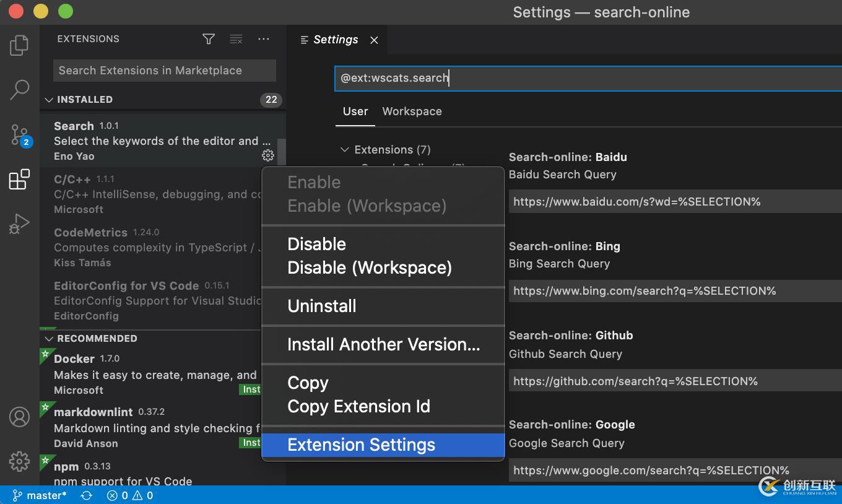The width and height of the screenshot is (842, 504).
Task: Open the Run and Debug view
Action: (x=19, y=224)
